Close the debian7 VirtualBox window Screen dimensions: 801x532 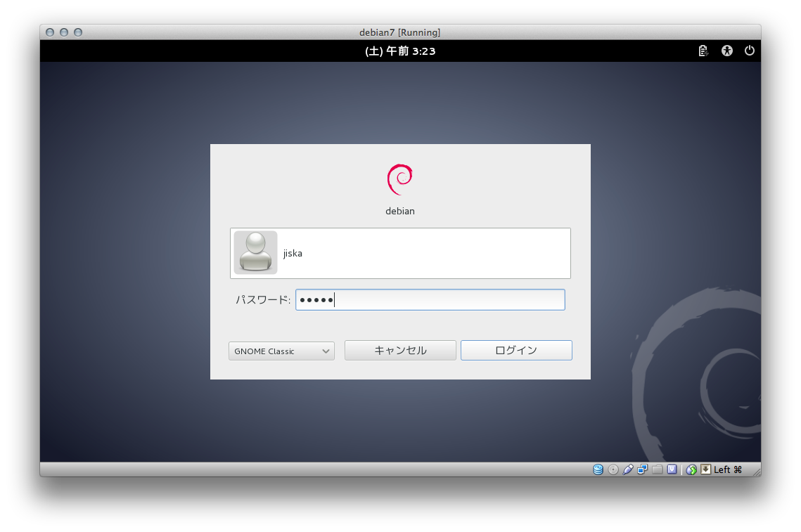pyautogui.click(x=50, y=32)
